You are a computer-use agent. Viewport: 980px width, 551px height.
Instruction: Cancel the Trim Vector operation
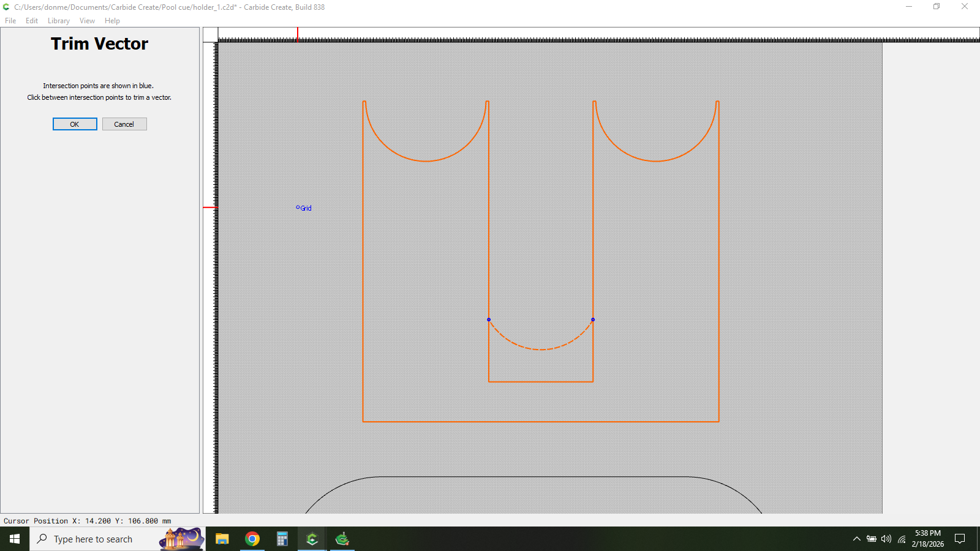pos(124,124)
